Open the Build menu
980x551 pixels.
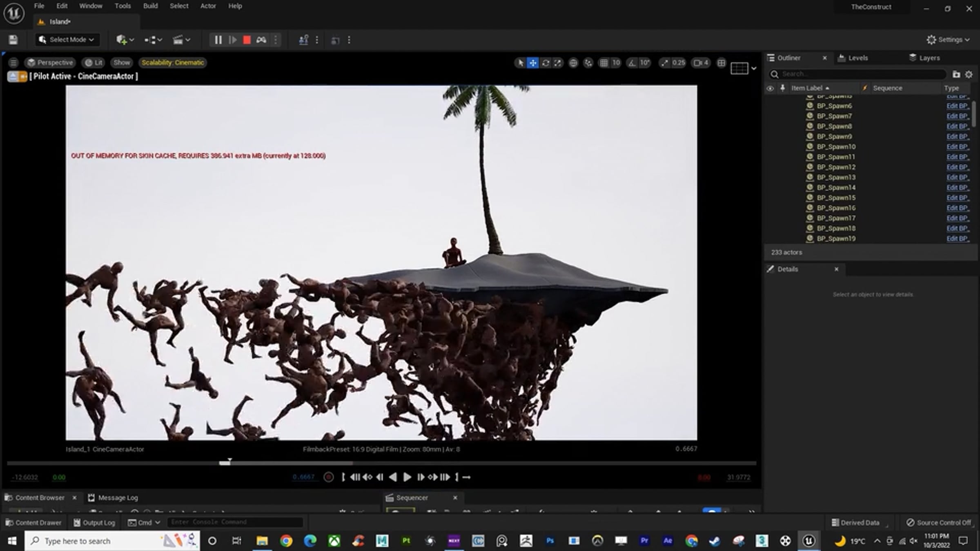coord(150,6)
